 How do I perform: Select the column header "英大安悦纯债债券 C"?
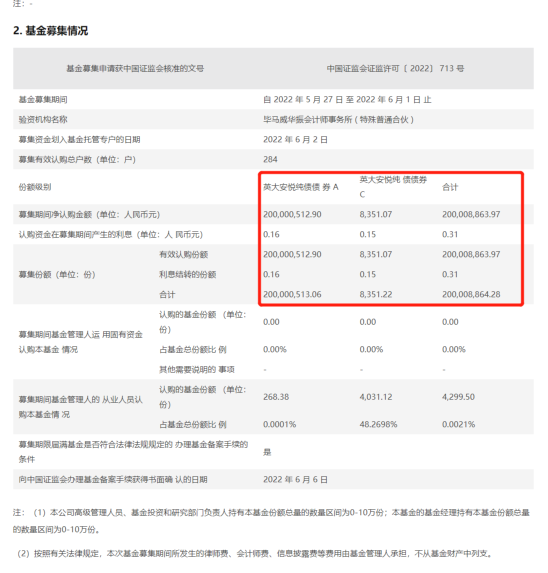point(393,187)
